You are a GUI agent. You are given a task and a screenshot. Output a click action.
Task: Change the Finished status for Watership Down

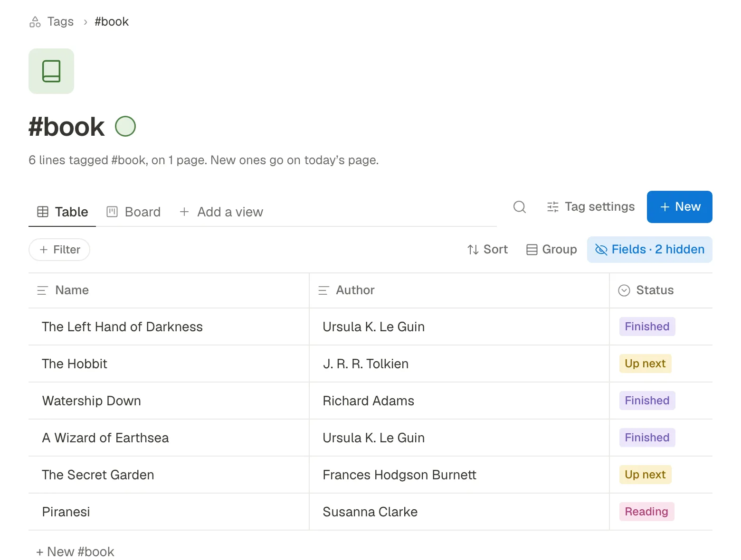[x=647, y=401]
